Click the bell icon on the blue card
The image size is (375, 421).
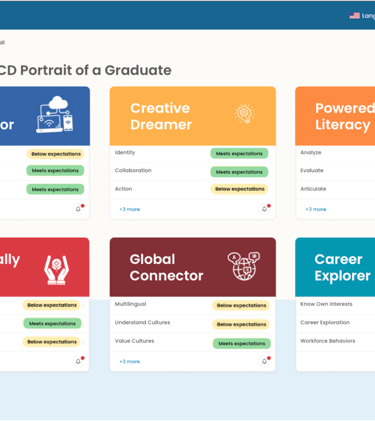click(x=78, y=209)
